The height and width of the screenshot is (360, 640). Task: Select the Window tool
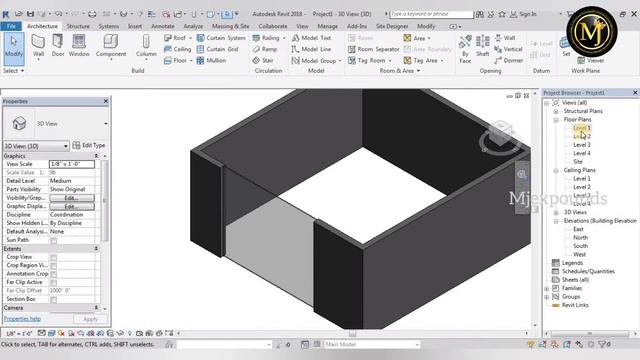pyautogui.click(x=79, y=46)
